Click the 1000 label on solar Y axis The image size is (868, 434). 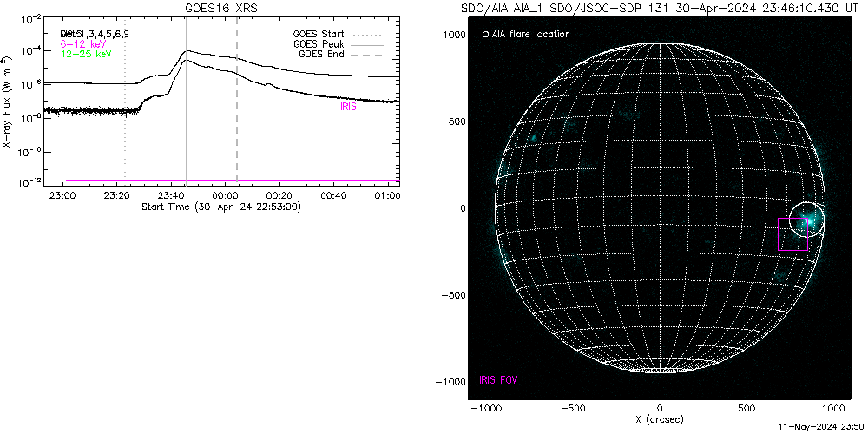pos(455,35)
